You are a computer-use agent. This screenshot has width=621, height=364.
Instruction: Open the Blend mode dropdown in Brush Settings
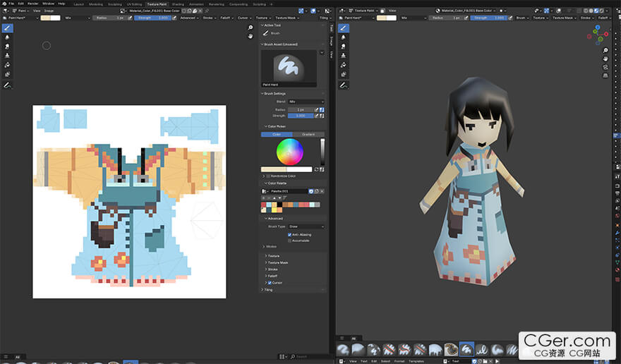(306, 102)
